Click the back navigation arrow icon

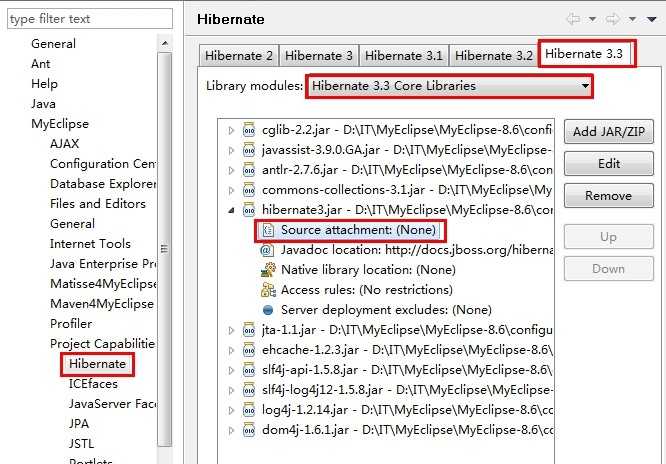(x=573, y=19)
